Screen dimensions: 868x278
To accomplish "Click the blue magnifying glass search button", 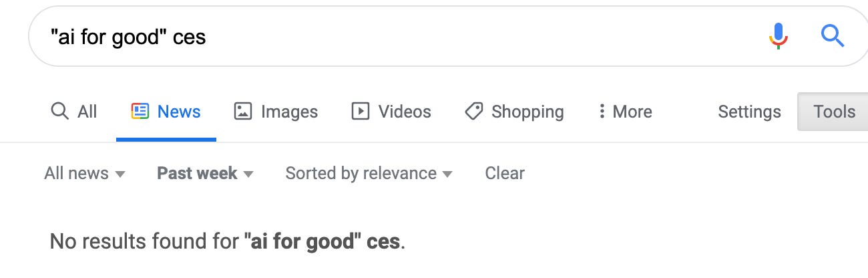I will tap(833, 36).
